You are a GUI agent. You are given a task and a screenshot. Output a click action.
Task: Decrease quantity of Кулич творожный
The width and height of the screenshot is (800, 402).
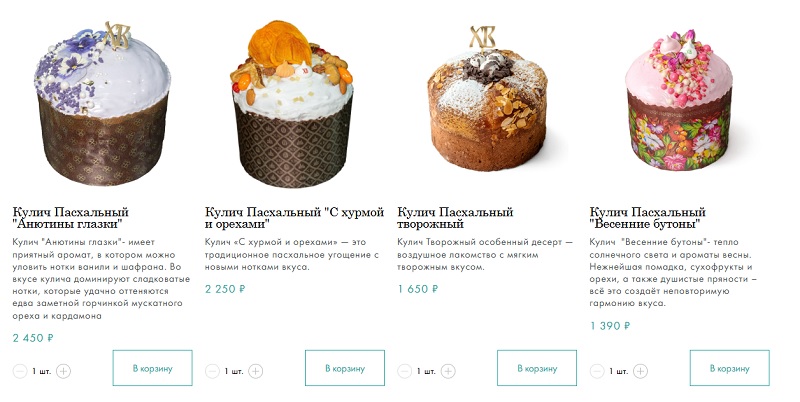[405, 371]
